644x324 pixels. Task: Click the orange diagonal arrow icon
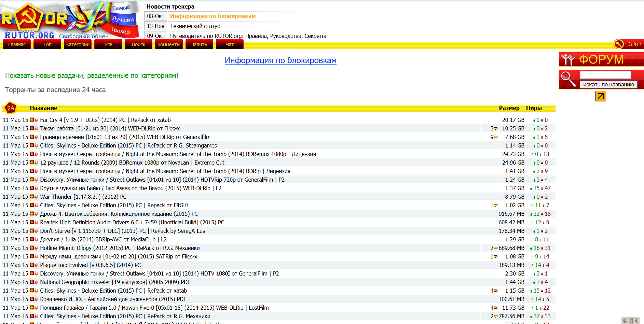click(x=601, y=96)
